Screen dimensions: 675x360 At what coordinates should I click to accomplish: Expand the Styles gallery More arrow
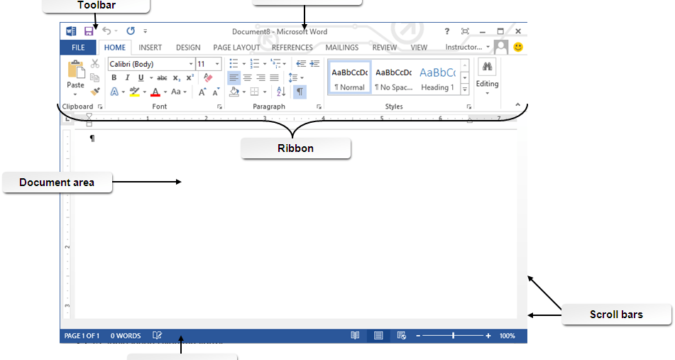[465, 89]
